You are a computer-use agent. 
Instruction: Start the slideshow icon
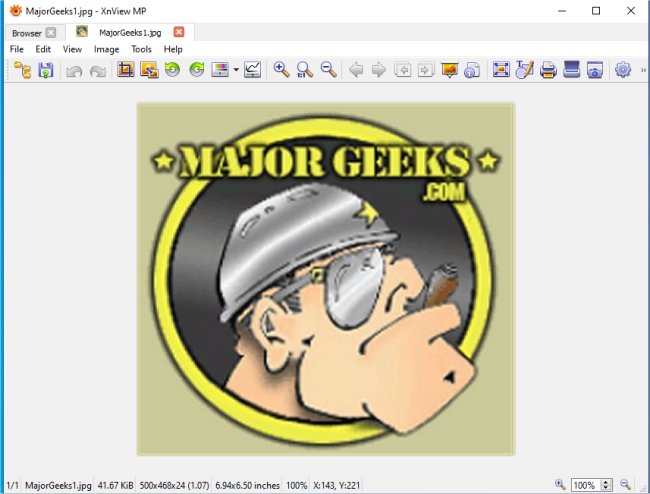[x=449, y=70]
